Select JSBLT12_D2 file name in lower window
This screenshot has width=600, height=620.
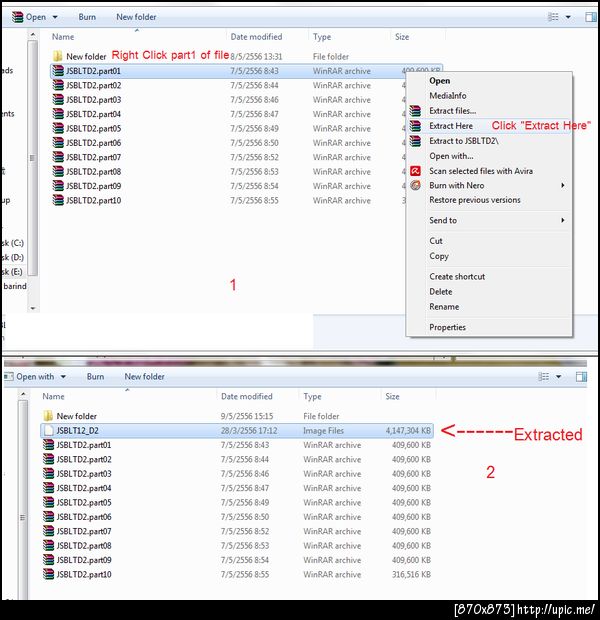[78, 430]
